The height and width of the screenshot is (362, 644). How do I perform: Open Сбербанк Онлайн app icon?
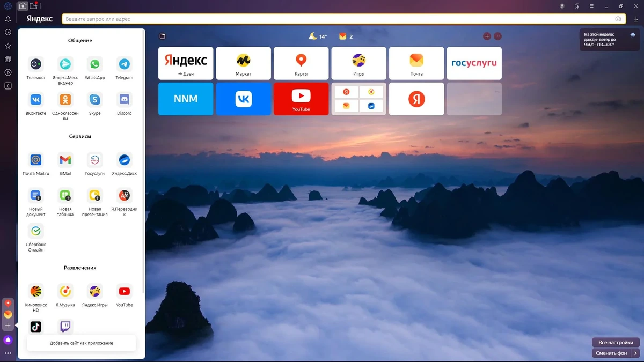click(x=35, y=231)
